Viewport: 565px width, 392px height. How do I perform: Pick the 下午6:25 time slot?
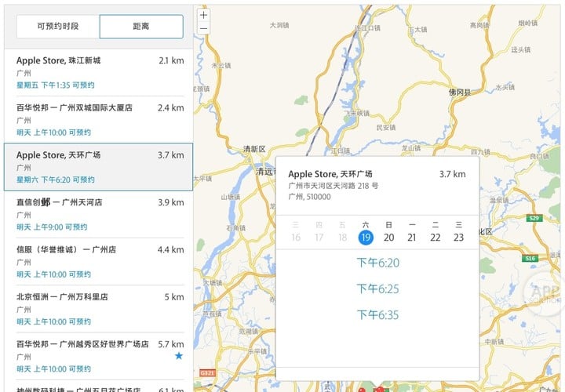click(x=377, y=289)
